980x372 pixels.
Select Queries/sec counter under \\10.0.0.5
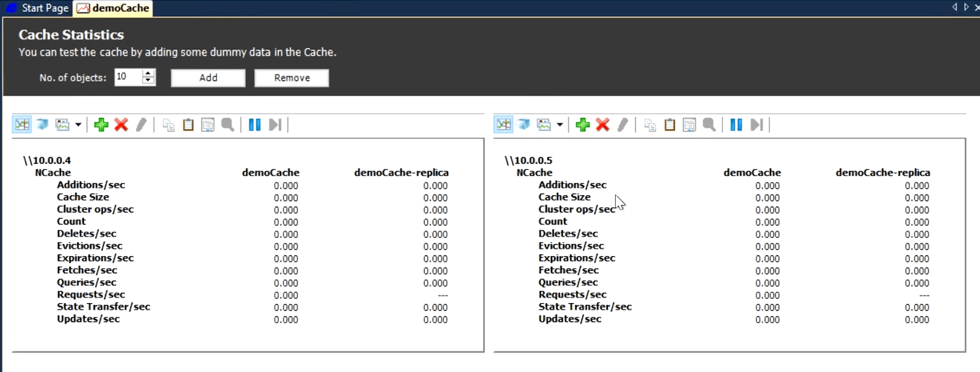(568, 282)
